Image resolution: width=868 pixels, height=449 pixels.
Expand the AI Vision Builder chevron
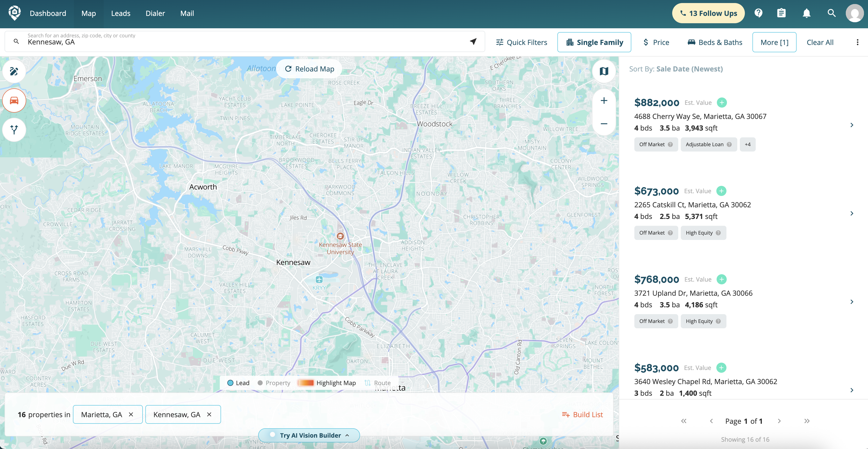[x=347, y=435]
